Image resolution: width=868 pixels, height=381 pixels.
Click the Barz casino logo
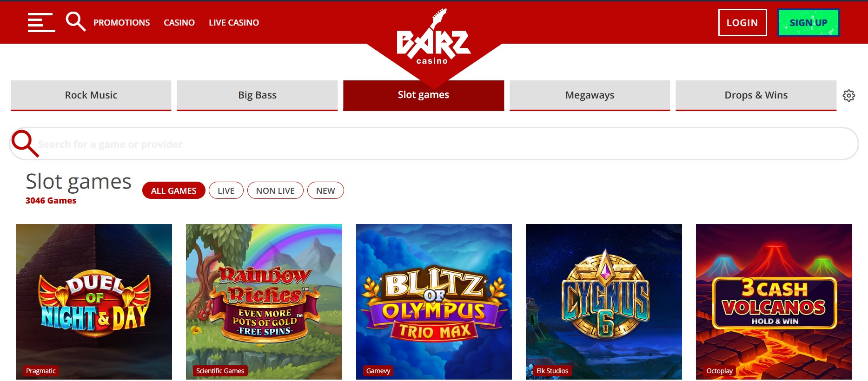[x=433, y=38]
